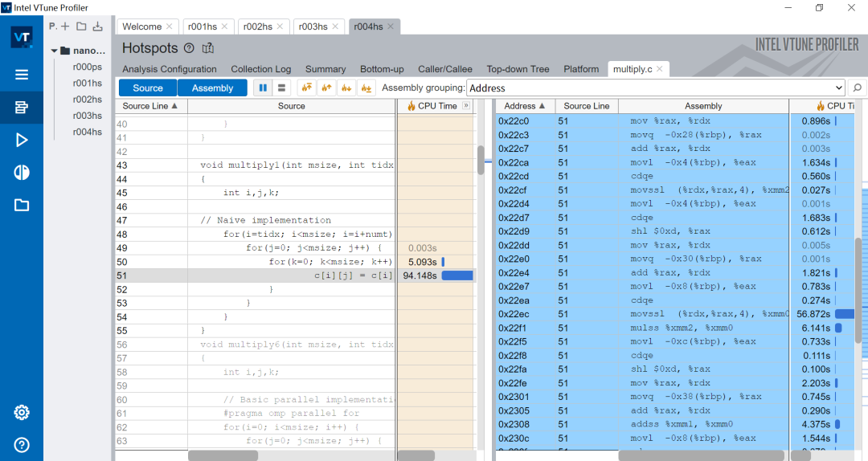The height and width of the screenshot is (461, 868).
Task: Open the Configure Analysis sidebar icon
Action: click(x=22, y=108)
